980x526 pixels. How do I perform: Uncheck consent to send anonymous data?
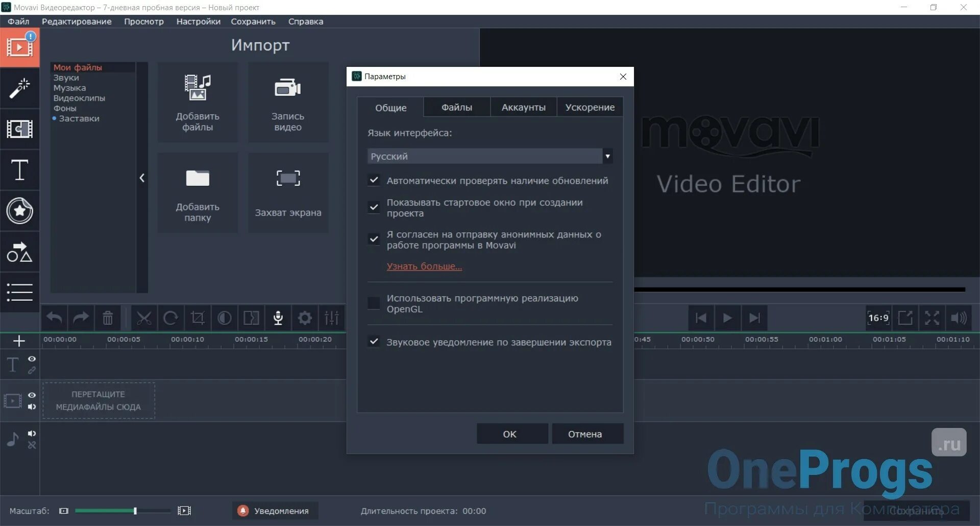pos(374,239)
